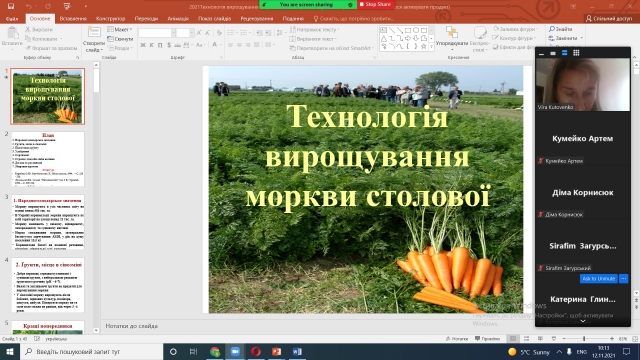Open the Анімація ribbon tab

[x=178, y=19]
